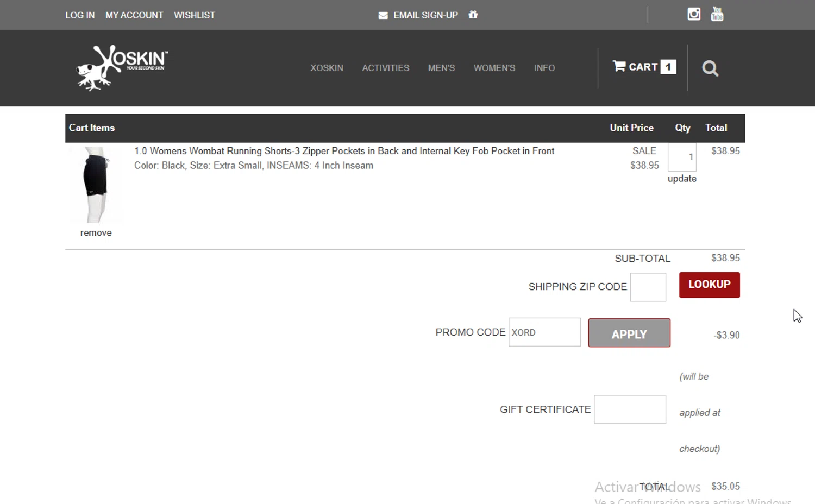Focus the Shipping Zip Code field

pos(648,287)
